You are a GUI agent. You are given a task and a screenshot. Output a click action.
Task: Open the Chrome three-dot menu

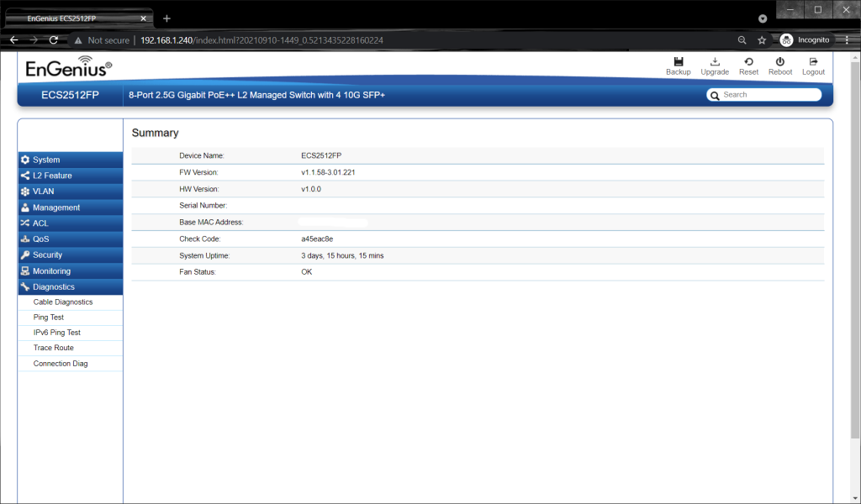click(847, 40)
